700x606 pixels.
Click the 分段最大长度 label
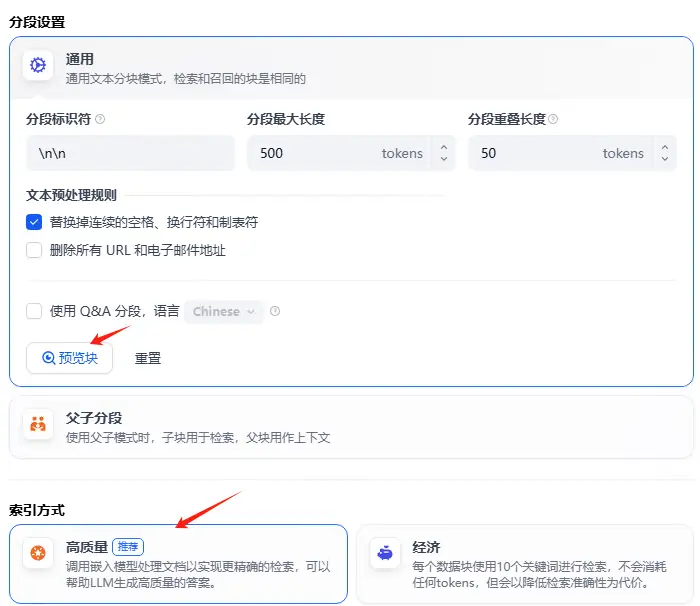(286, 119)
